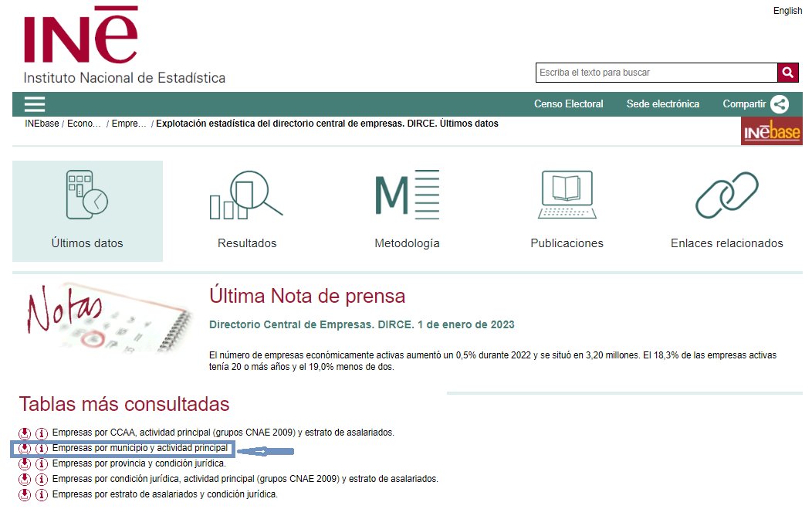Click the Enlaces relacionados chain icon
The image size is (812, 509).
pyautogui.click(x=726, y=195)
